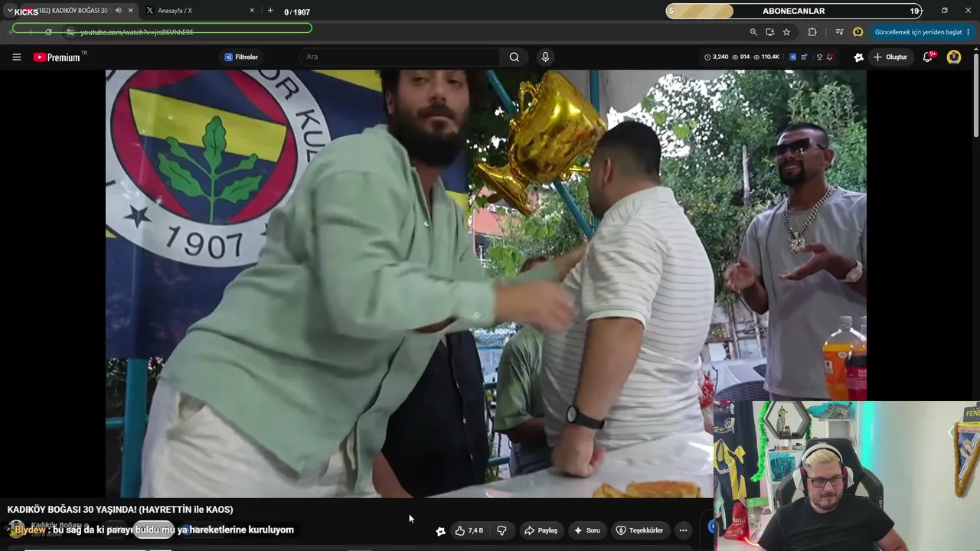Open the browser extensions puzzle icon
This screenshot has height=551, width=980.
click(x=812, y=32)
